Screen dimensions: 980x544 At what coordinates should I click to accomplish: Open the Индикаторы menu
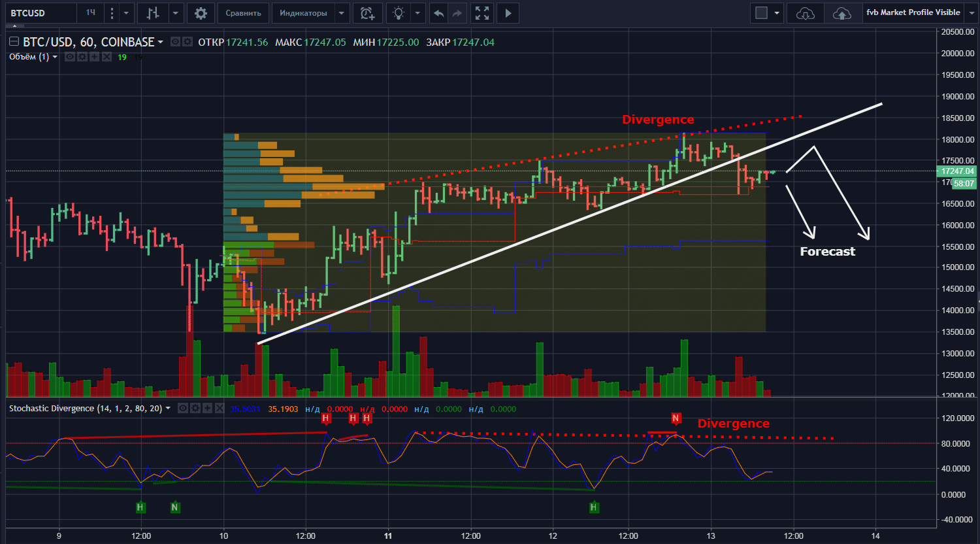(303, 12)
